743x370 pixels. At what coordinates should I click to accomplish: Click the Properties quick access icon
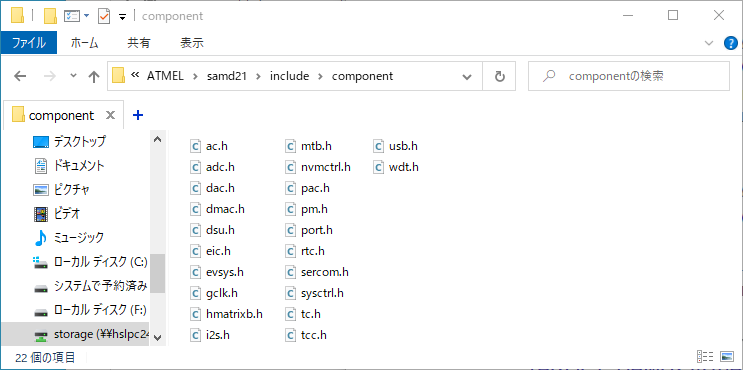pyautogui.click(x=71, y=16)
